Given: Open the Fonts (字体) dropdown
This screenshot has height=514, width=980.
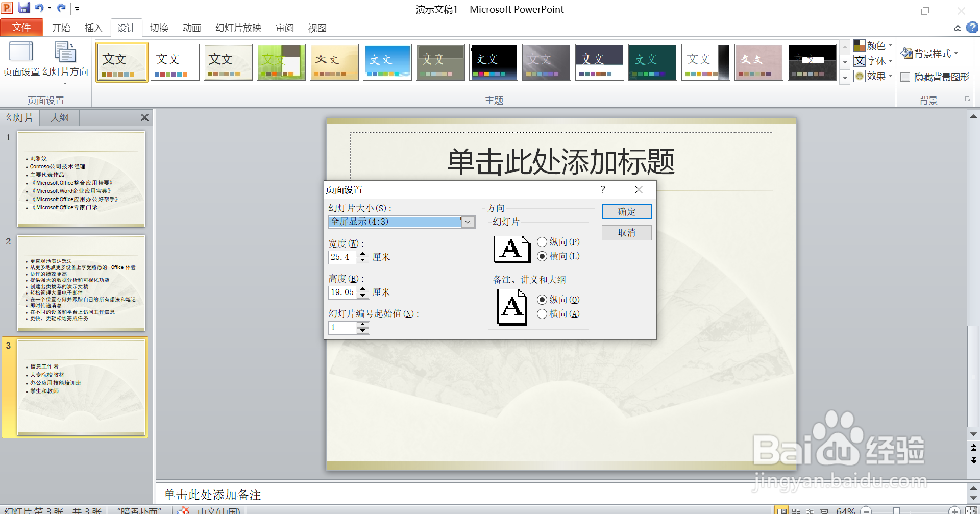Looking at the screenshot, I should point(873,61).
